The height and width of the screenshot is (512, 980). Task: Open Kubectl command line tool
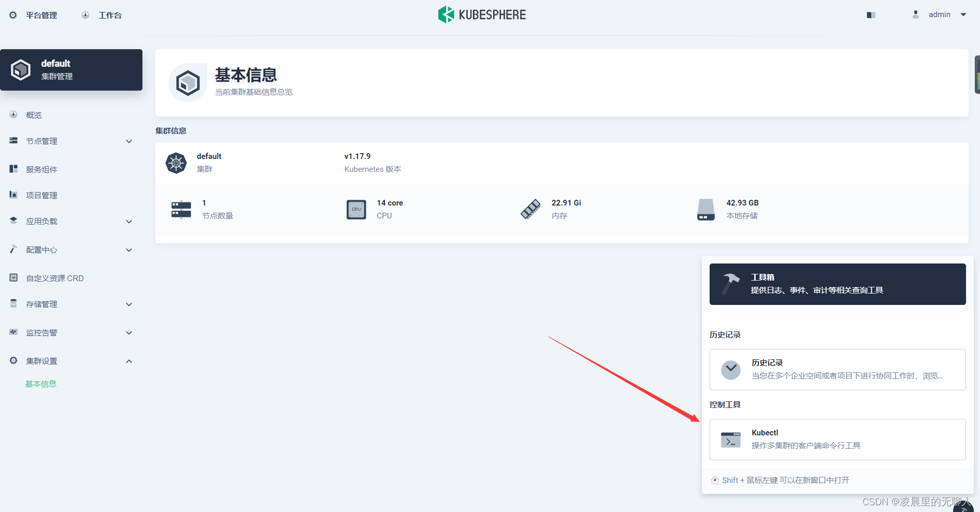838,440
